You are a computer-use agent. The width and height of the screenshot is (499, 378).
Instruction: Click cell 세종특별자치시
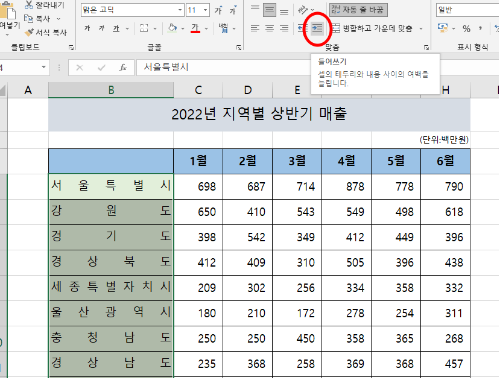[x=111, y=288]
